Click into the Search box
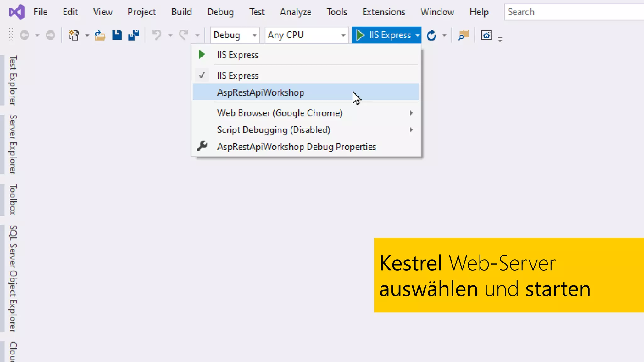The image size is (644, 362). tap(574, 12)
